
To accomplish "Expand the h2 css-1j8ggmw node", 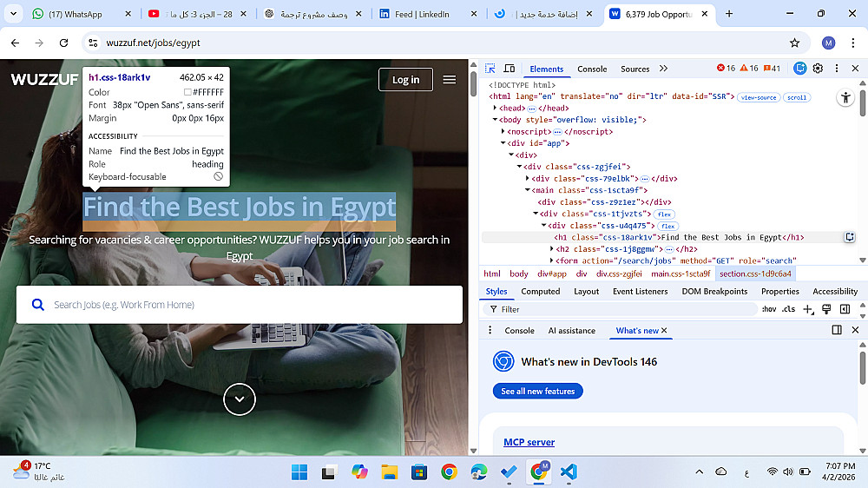I will [551, 248].
